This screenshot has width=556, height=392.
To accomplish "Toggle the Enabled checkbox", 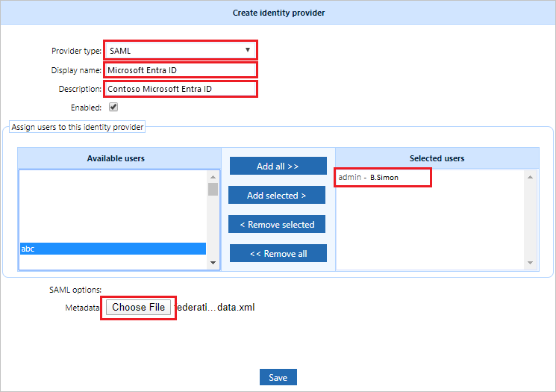I will tap(113, 107).
